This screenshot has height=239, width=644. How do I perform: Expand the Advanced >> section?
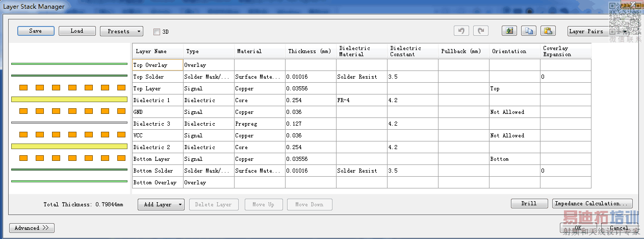[32, 228]
